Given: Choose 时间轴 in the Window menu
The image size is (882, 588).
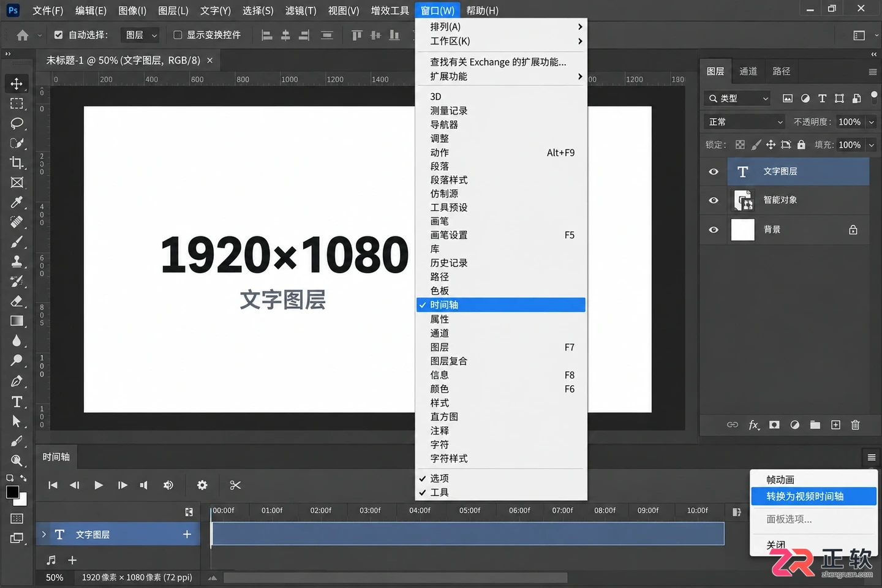Looking at the screenshot, I should click(x=501, y=304).
